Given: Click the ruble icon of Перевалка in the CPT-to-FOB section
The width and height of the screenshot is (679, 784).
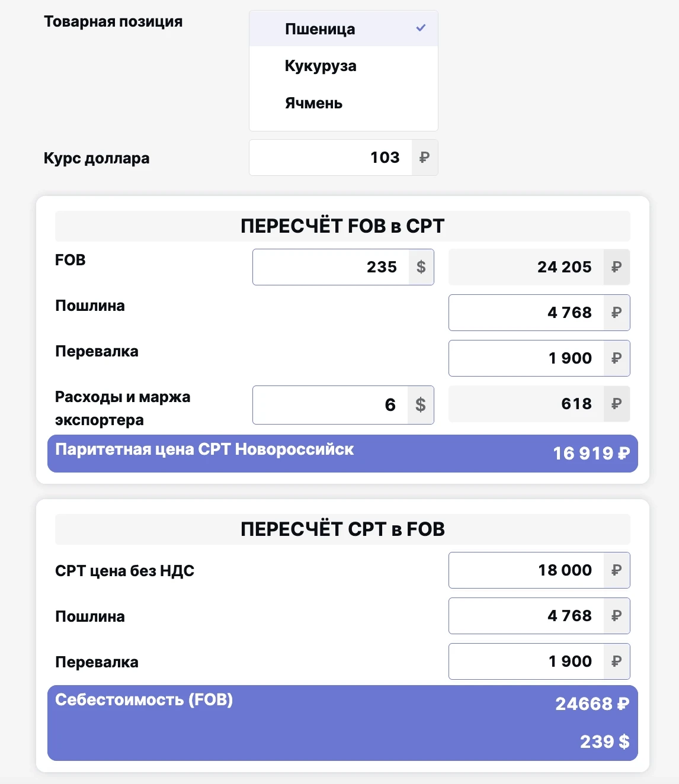Looking at the screenshot, I should pyautogui.click(x=616, y=661).
